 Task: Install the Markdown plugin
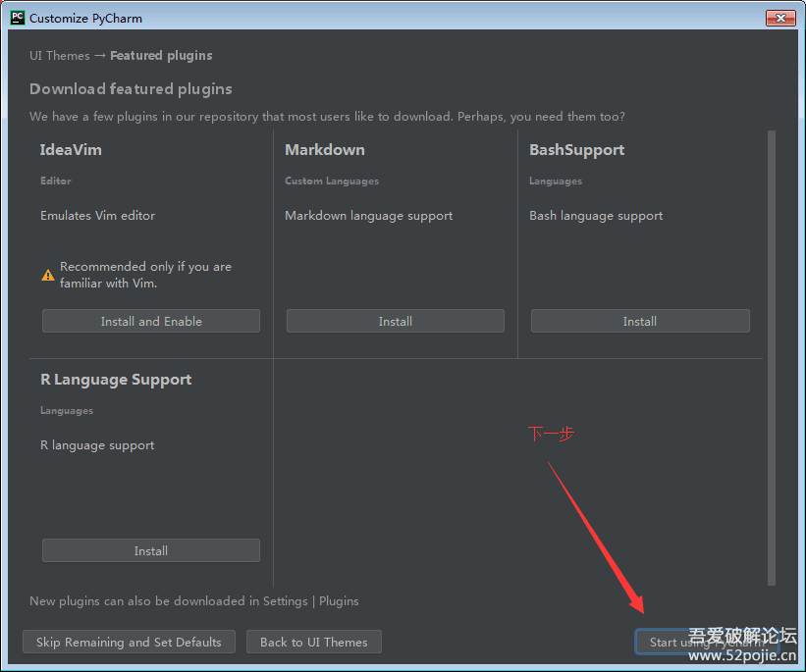pyautogui.click(x=396, y=321)
